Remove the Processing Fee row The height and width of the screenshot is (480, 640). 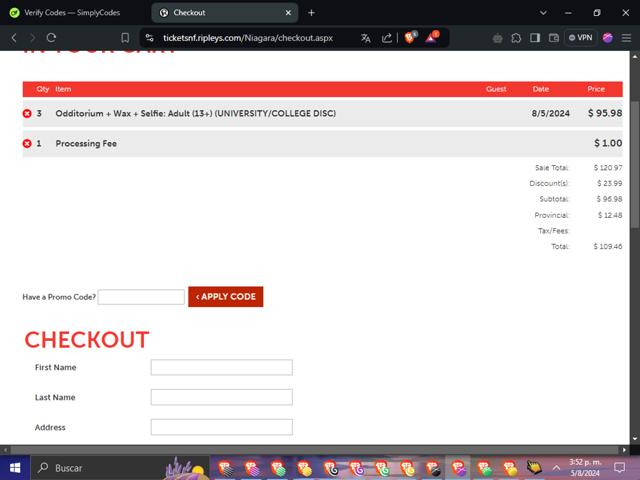click(27, 143)
